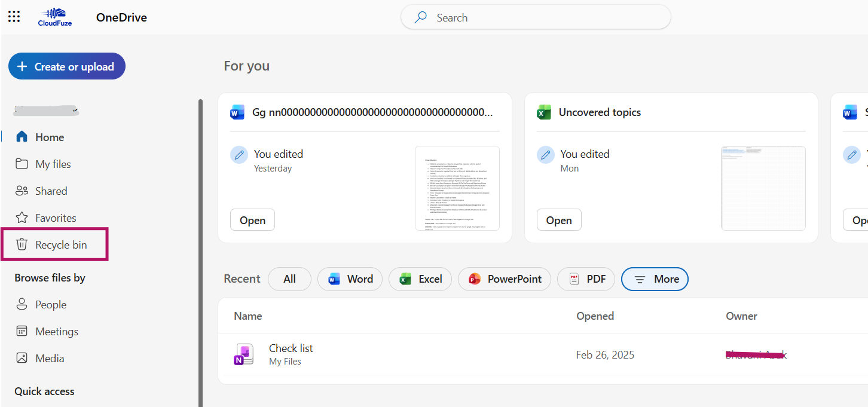868x407 pixels.
Task: Open My files in sidebar
Action: click(54, 164)
